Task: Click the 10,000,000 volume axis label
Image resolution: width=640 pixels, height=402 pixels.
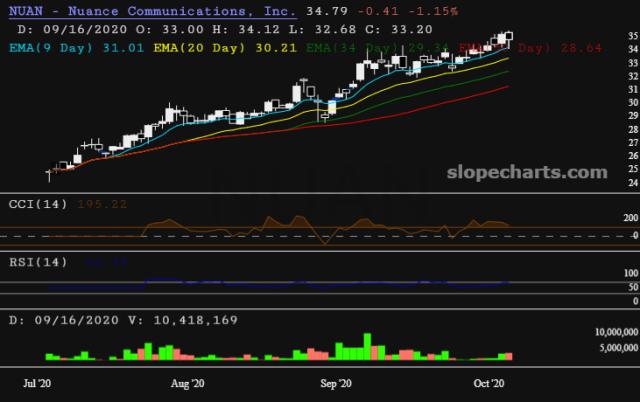Action: pyautogui.click(x=616, y=332)
